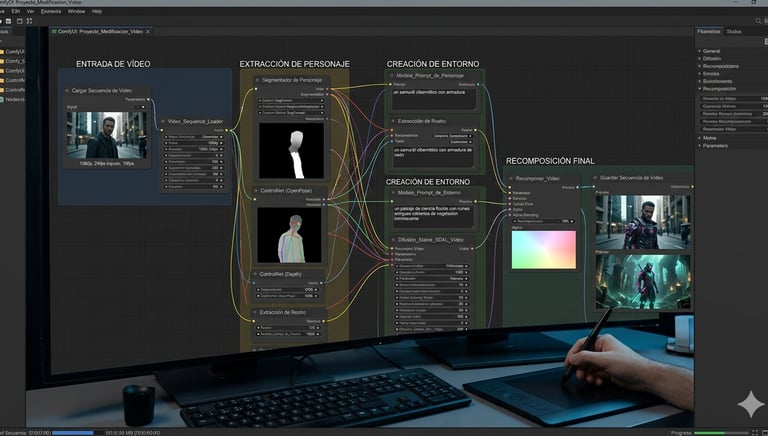Click the window layout icon in top toolbar
The image size is (768, 436).
point(20,21)
